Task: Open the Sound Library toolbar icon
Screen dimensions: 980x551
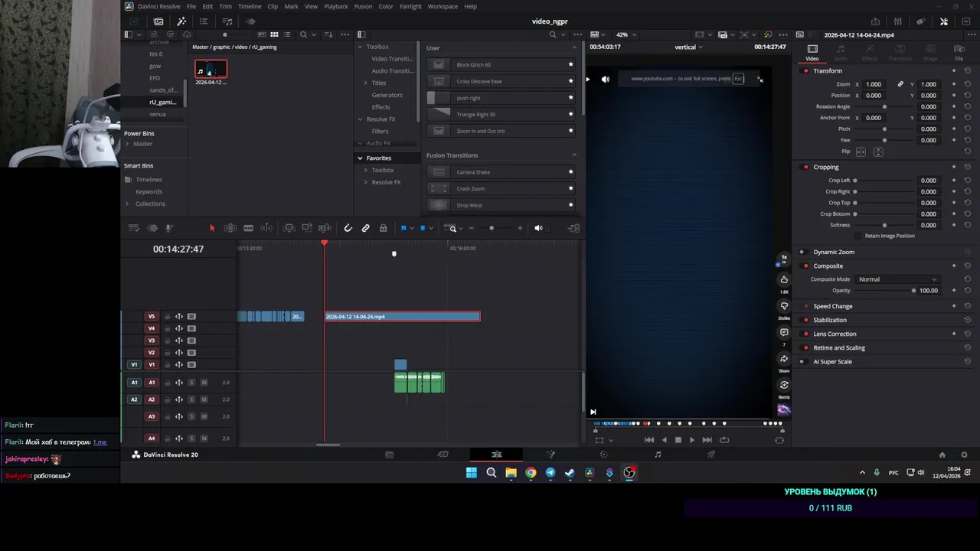Action: coord(227,21)
